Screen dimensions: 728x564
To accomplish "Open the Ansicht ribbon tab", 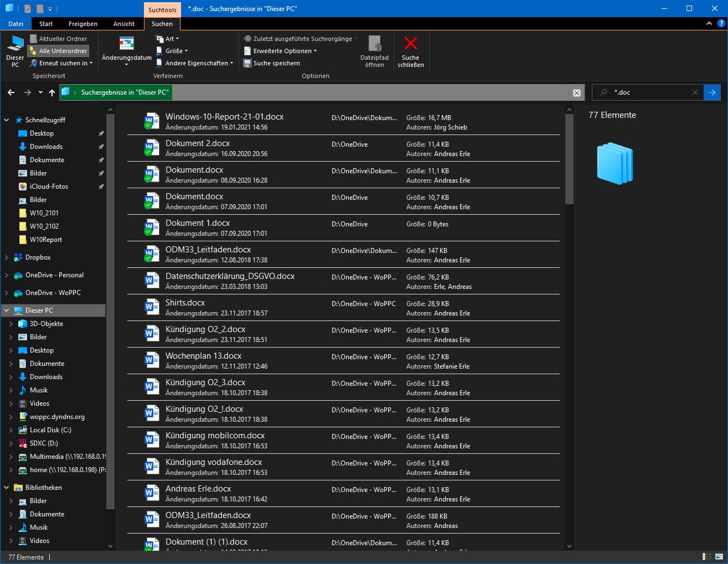I will point(123,24).
